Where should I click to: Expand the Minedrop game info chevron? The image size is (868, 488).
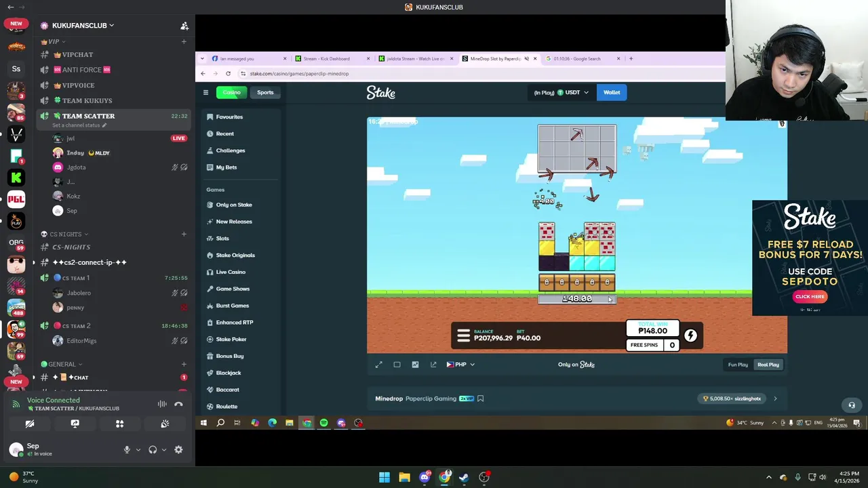click(x=775, y=399)
